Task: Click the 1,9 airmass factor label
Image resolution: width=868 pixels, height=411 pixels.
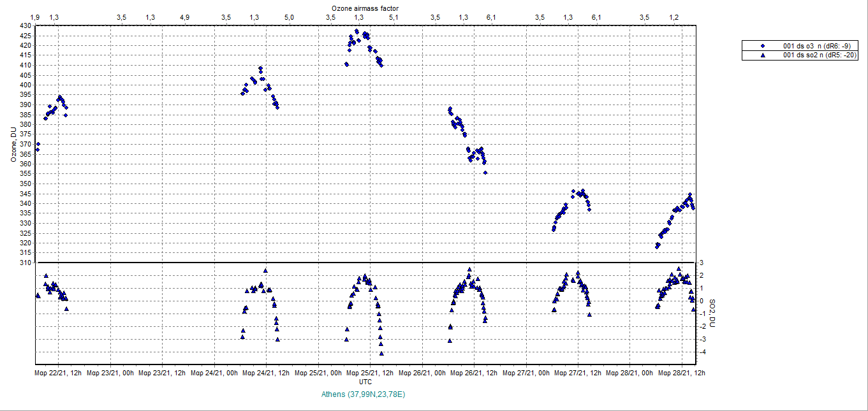Action: pyautogui.click(x=36, y=17)
